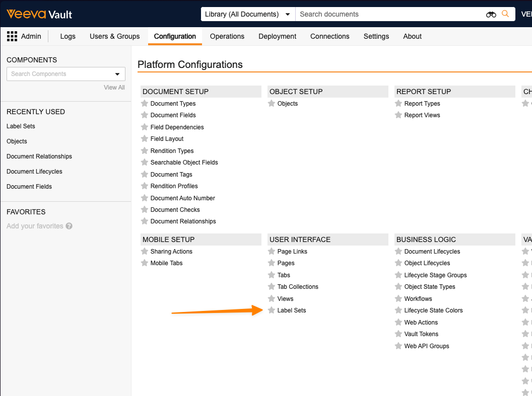Open the Library (All Documents) dropdown
Image resolution: width=532 pixels, height=396 pixels.
click(x=248, y=14)
